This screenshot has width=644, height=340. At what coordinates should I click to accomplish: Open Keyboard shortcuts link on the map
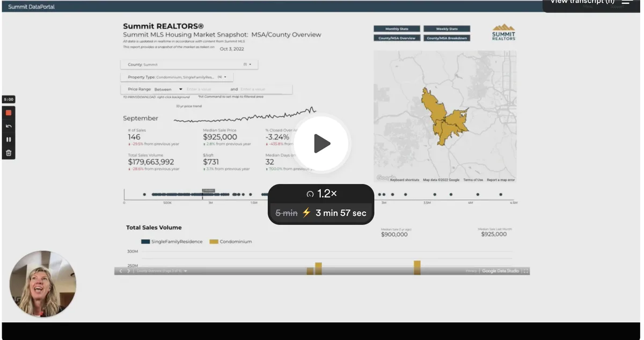405,180
